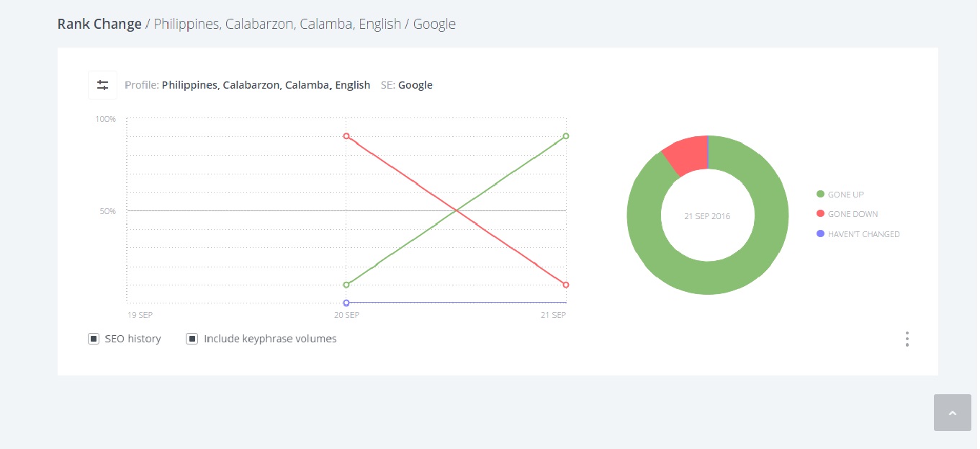Toggle the SEO history checkbox

pyautogui.click(x=94, y=339)
